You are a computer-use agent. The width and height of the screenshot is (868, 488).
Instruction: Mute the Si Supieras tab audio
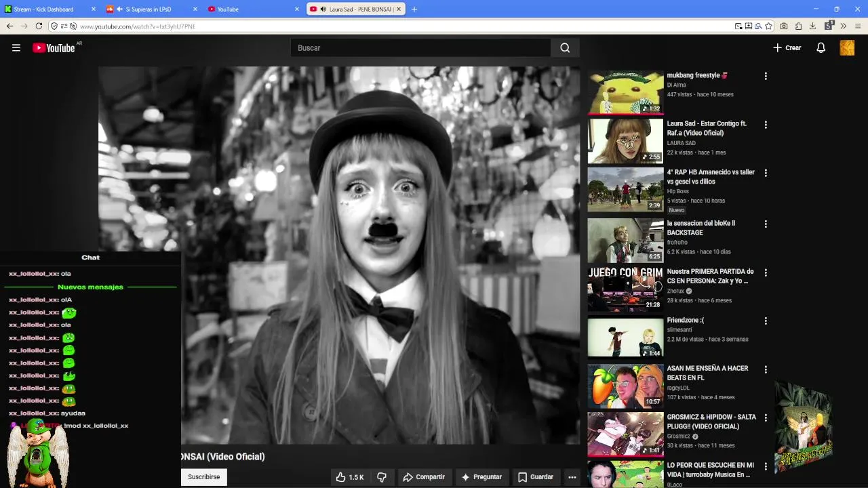[x=120, y=9]
